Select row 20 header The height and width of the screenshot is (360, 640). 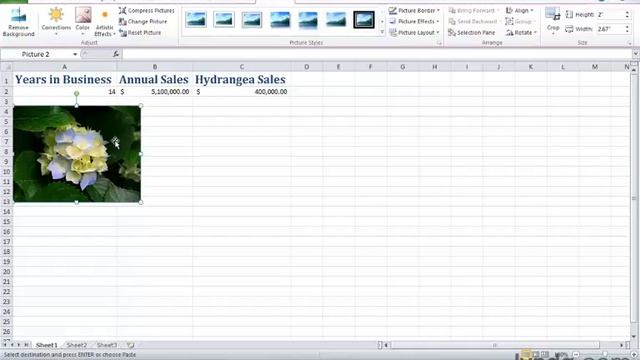point(7,272)
